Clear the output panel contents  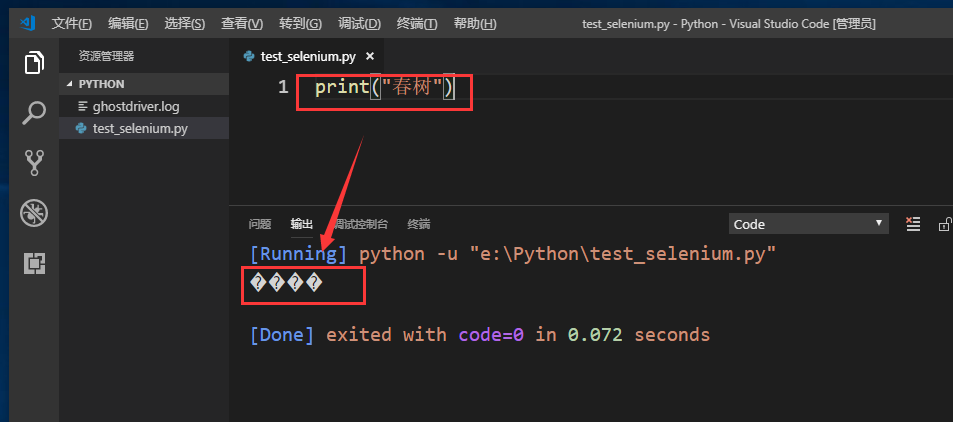912,224
